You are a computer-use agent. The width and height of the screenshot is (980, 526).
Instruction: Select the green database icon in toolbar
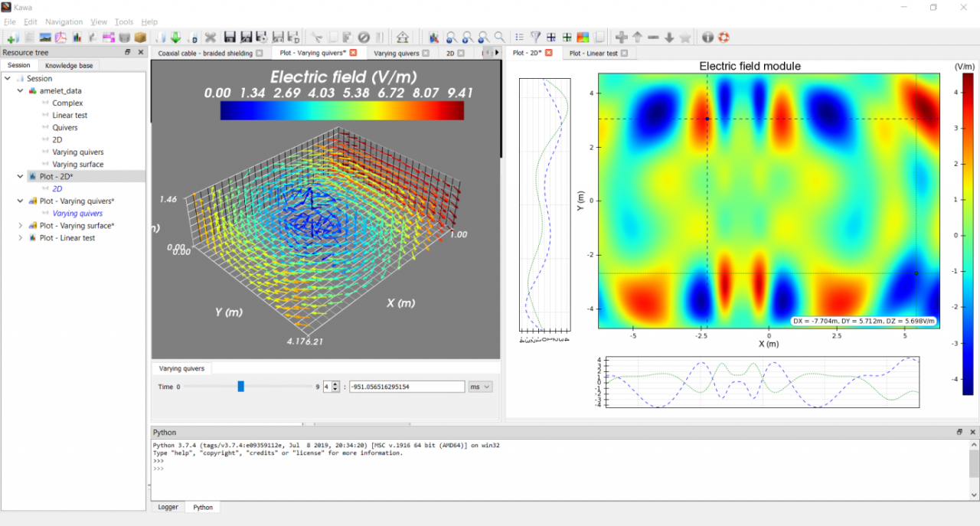124,37
